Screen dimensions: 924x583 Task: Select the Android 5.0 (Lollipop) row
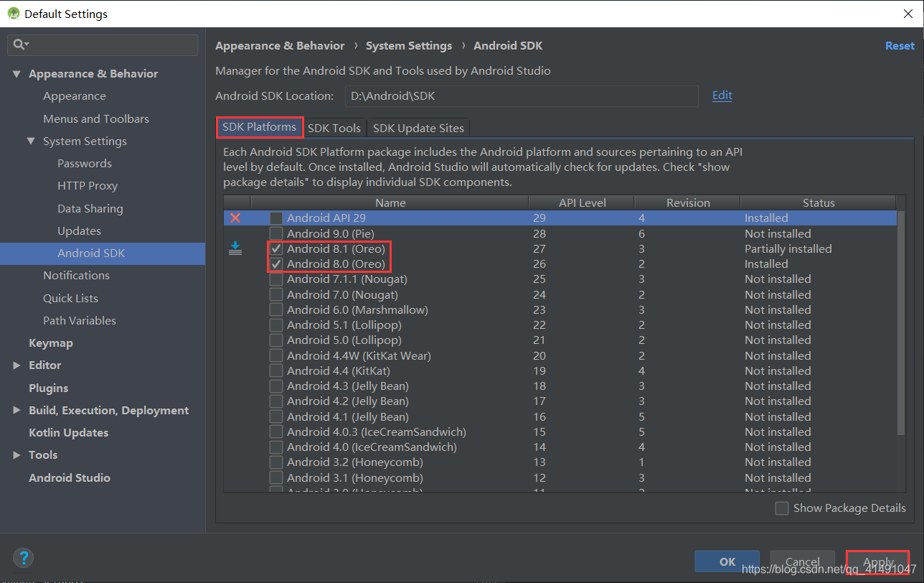click(x=560, y=340)
